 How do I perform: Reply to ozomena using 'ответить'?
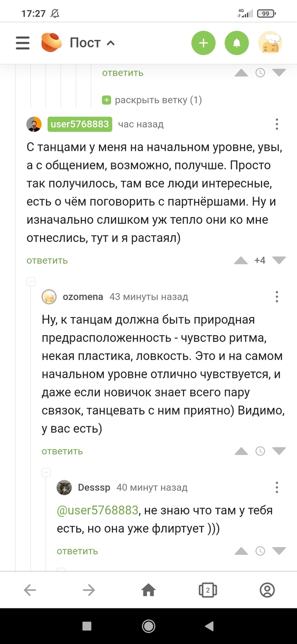62,451
